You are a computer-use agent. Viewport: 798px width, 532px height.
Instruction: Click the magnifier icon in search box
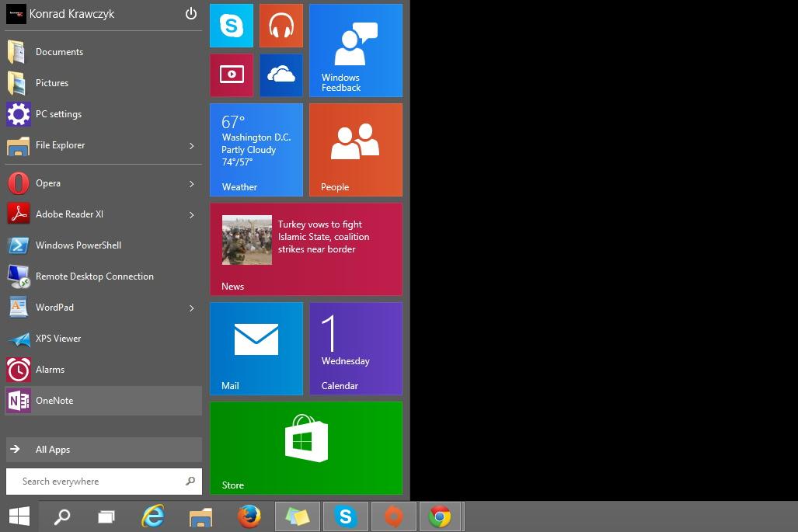click(190, 481)
